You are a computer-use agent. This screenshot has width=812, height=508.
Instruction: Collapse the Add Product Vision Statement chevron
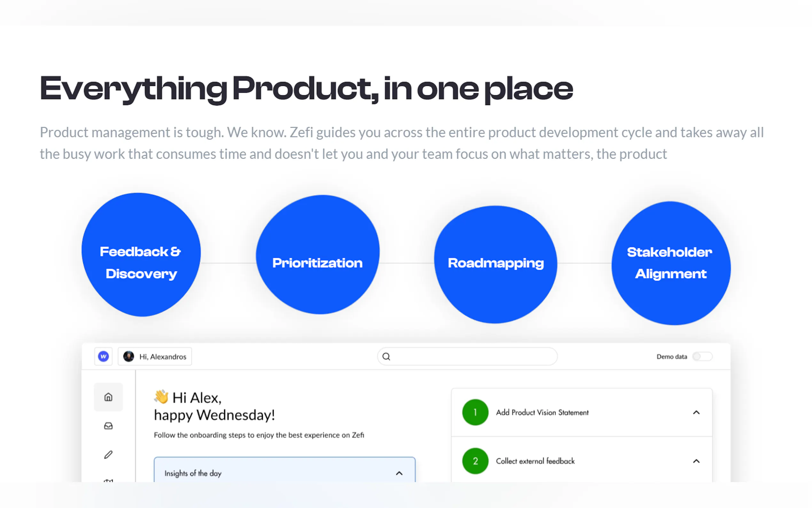point(696,413)
